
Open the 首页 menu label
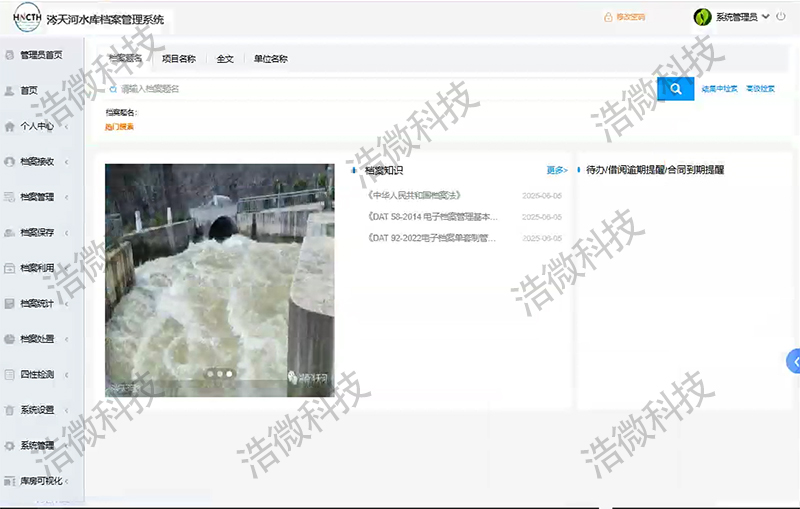pos(29,90)
